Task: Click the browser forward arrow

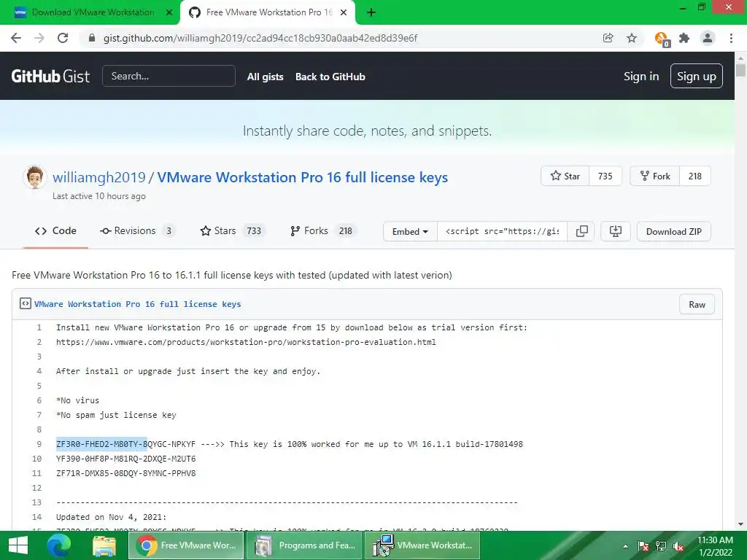Action: [x=39, y=38]
